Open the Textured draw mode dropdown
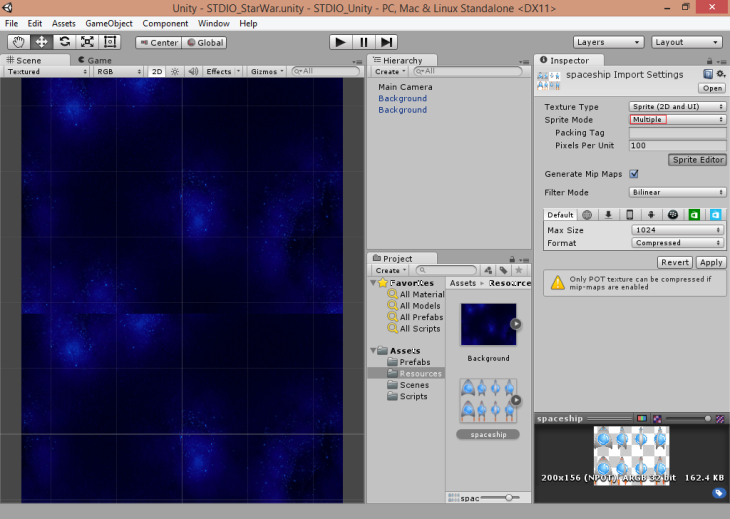The width and height of the screenshot is (730, 519). (47, 72)
